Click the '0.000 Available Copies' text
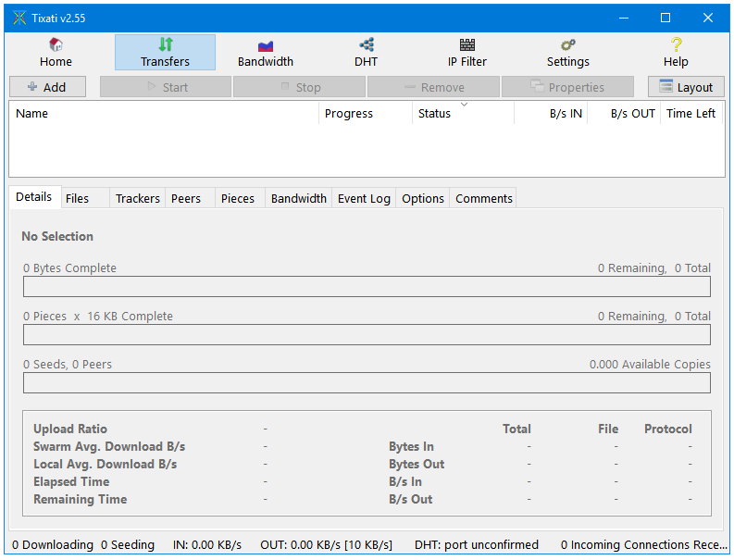 click(650, 365)
